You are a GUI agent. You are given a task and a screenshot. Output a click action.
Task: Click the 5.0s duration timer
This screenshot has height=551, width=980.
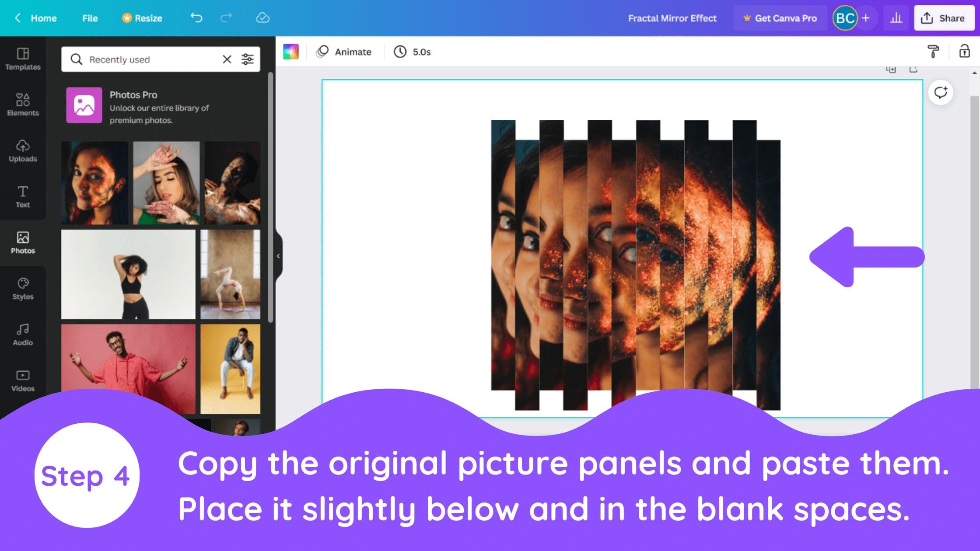413,52
